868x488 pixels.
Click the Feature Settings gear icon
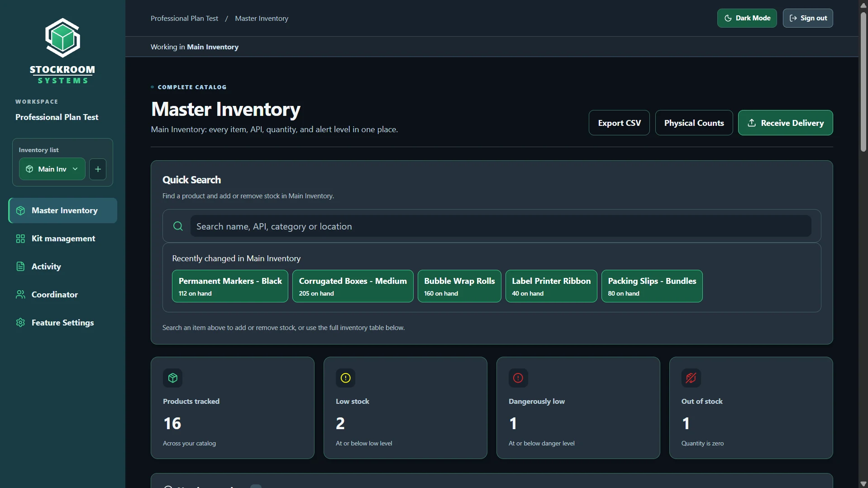click(20, 323)
